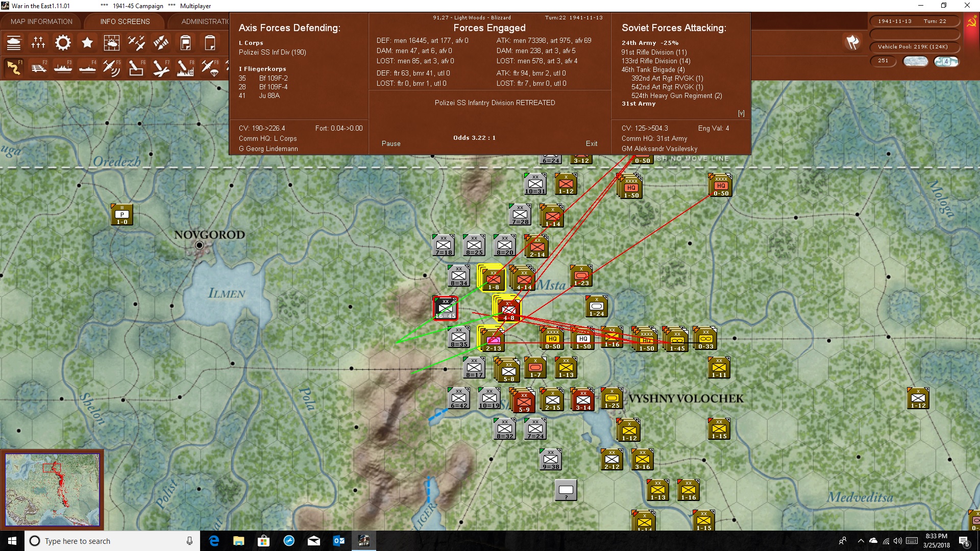Image resolution: width=980 pixels, height=551 pixels.
Task: Open the production gear icon screen
Action: point(63,43)
